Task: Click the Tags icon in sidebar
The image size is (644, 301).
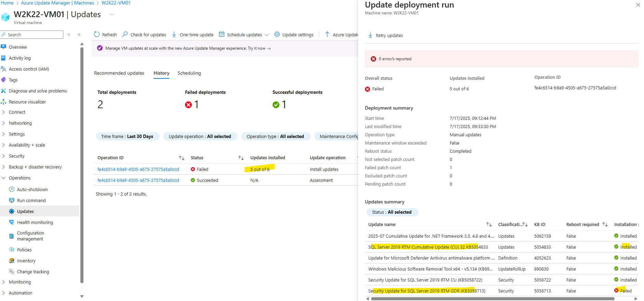Action: coord(4,80)
